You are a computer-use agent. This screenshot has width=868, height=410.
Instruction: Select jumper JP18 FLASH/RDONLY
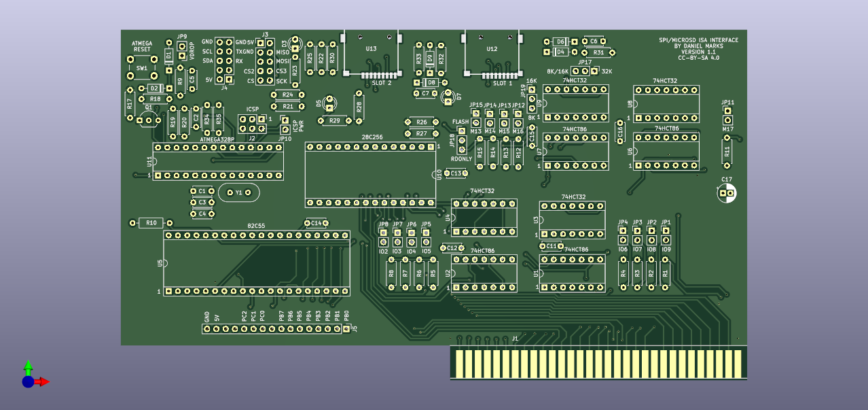462,139
